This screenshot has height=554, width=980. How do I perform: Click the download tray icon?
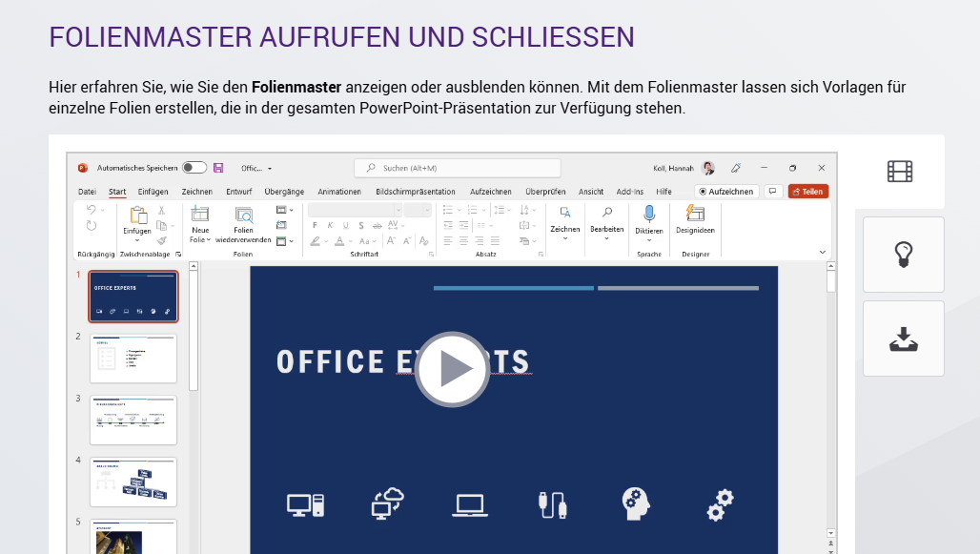click(x=903, y=339)
